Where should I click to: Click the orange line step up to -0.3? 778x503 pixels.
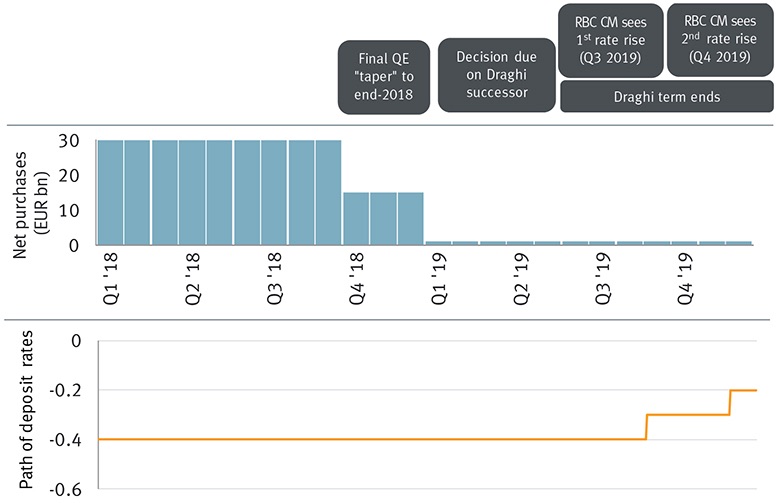[647, 426]
